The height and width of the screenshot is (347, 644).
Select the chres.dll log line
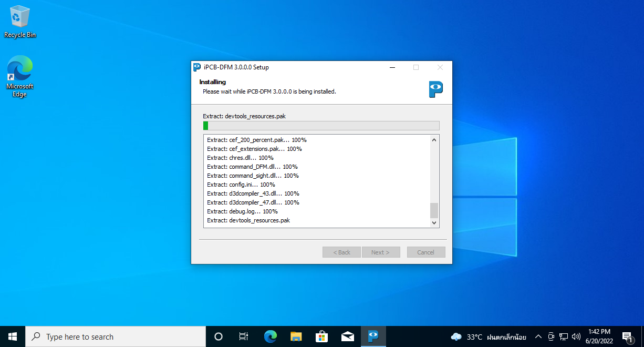pyautogui.click(x=240, y=158)
